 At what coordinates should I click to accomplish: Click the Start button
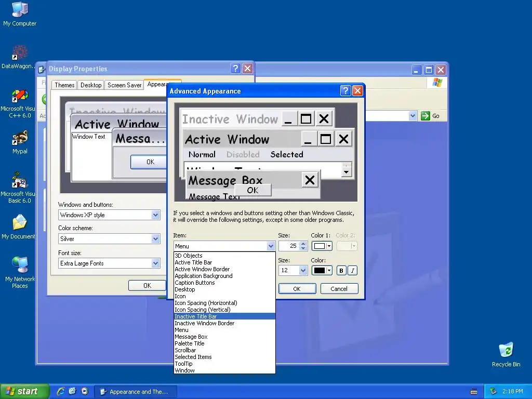tap(24, 392)
